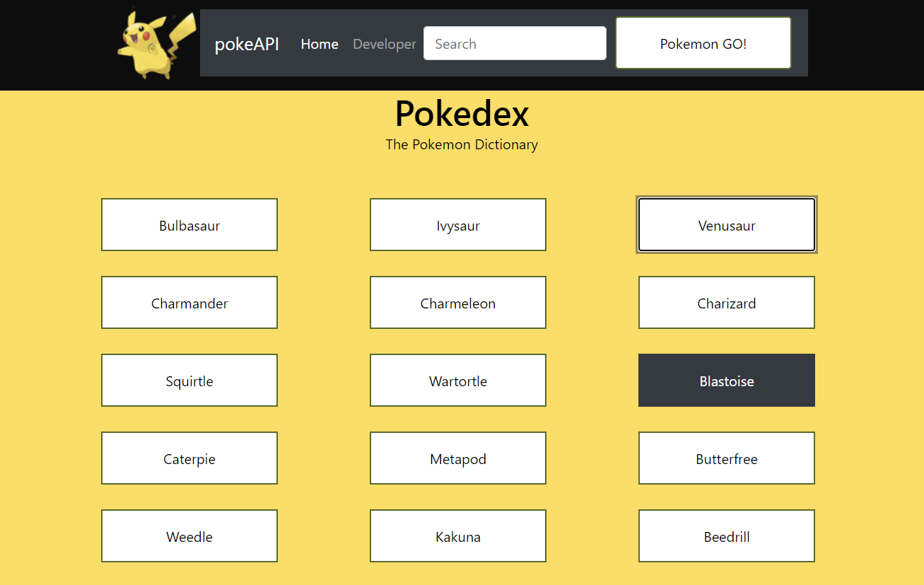Click the Pokemon GO! button

703,43
